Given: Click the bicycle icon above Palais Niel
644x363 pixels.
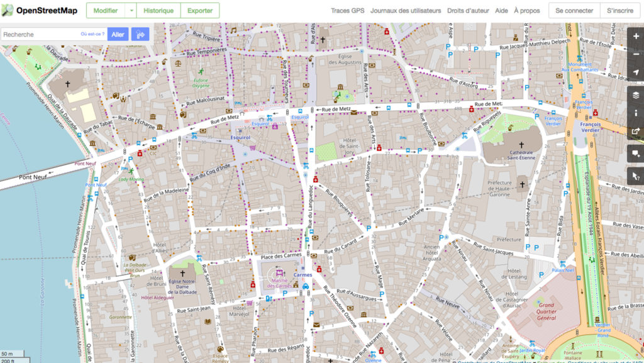Looking at the screenshot, I should click(563, 264).
